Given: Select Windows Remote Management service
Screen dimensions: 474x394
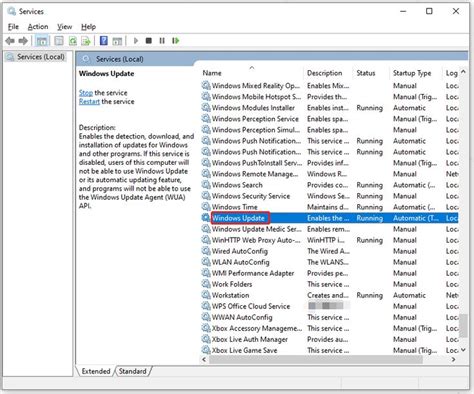Looking at the screenshot, I should (x=329, y=174).
